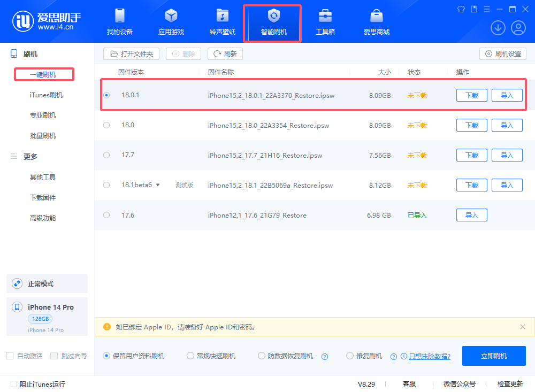Click the 刷新 refresh button
The height and width of the screenshot is (392, 535).
[225, 53]
